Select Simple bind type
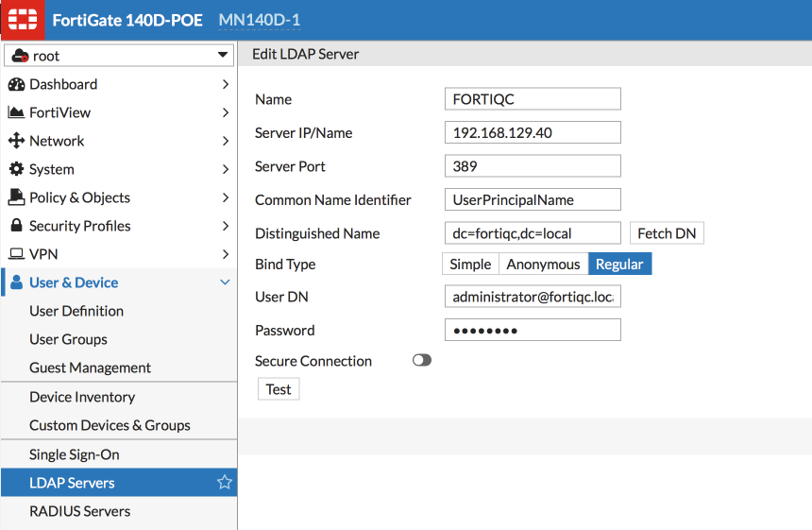812x530 pixels. (470, 264)
